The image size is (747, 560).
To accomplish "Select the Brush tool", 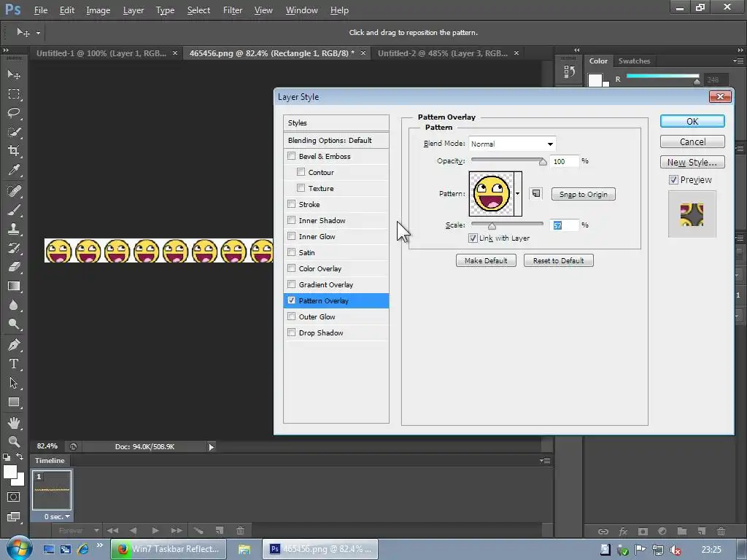I will point(14,210).
